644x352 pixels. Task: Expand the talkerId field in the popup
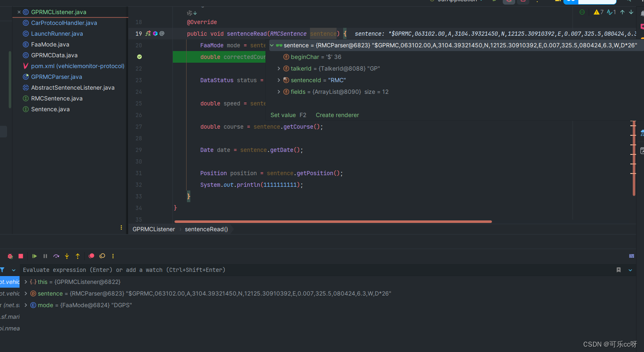[x=279, y=68]
